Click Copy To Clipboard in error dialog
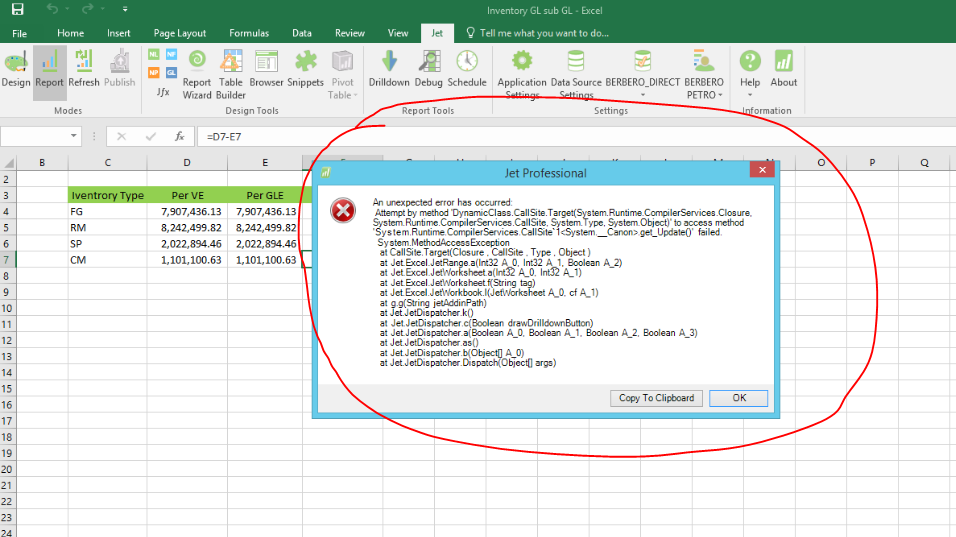Screen dimensions: 956x537 click(656, 398)
